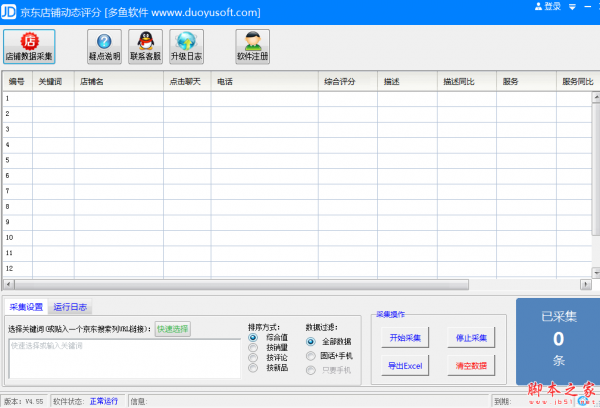Open the 软件注册 user icon
The height and width of the screenshot is (408, 600).
[x=253, y=47]
